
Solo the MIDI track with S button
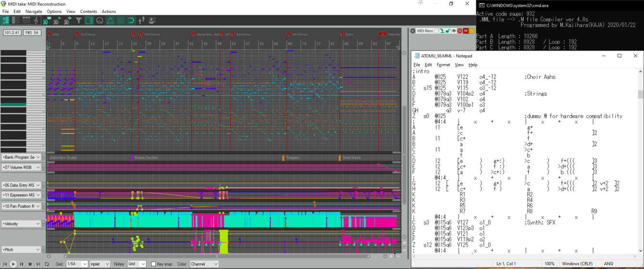(471, 31)
